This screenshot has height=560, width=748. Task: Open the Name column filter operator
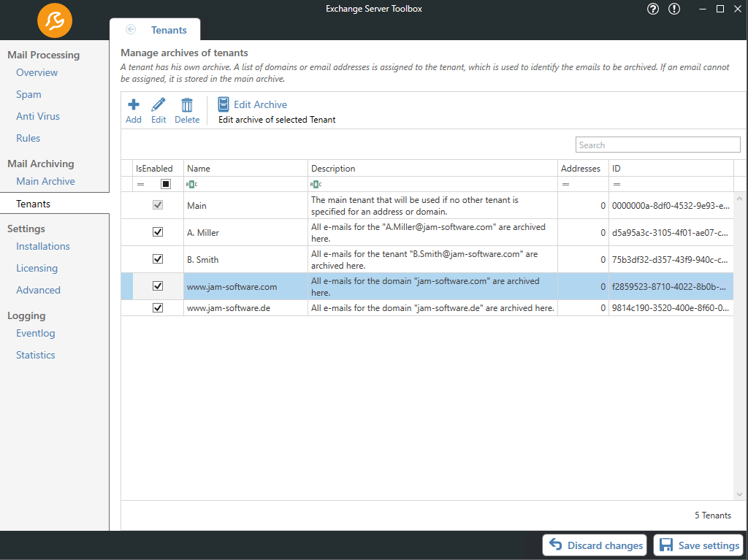pyautogui.click(x=191, y=185)
